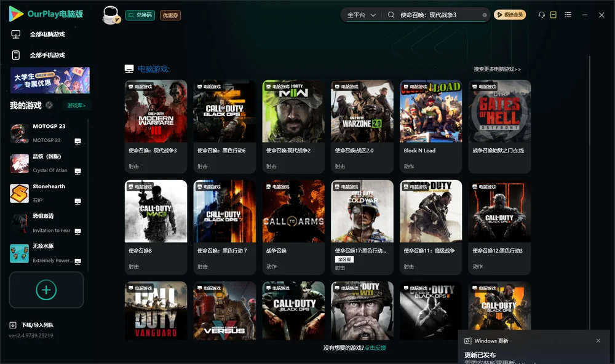The height and width of the screenshot is (364, 615).
Task: Select 无敌水豚 in my games list
Action: pyautogui.click(x=46, y=253)
